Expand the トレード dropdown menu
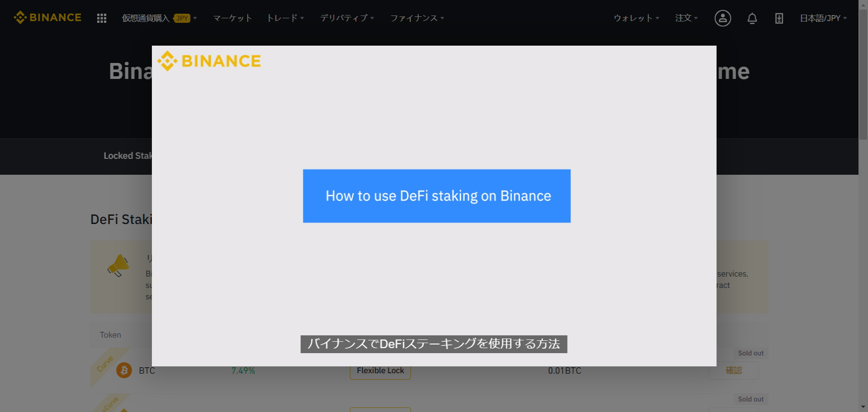This screenshot has width=868, height=412. (x=285, y=18)
